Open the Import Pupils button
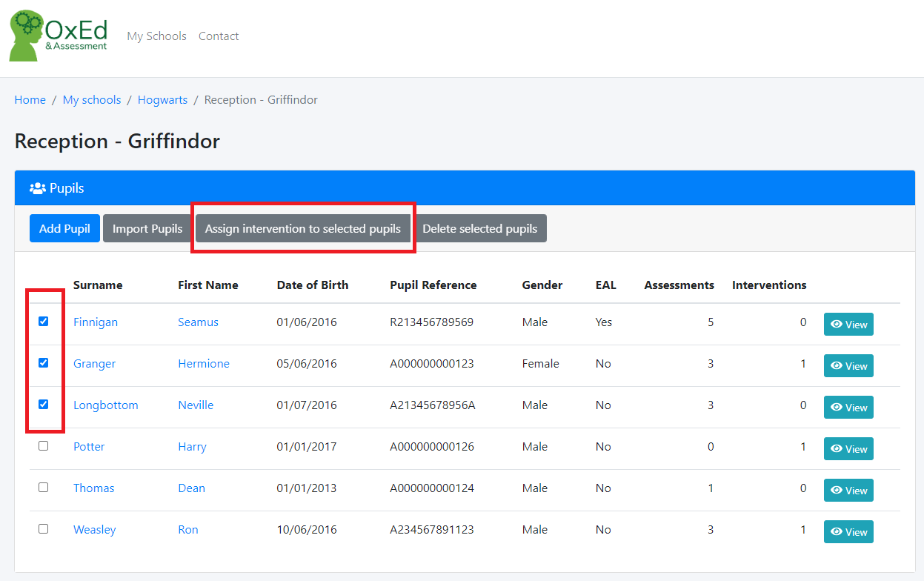The height and width of the screenshot is (581, 924). [147, 228]
